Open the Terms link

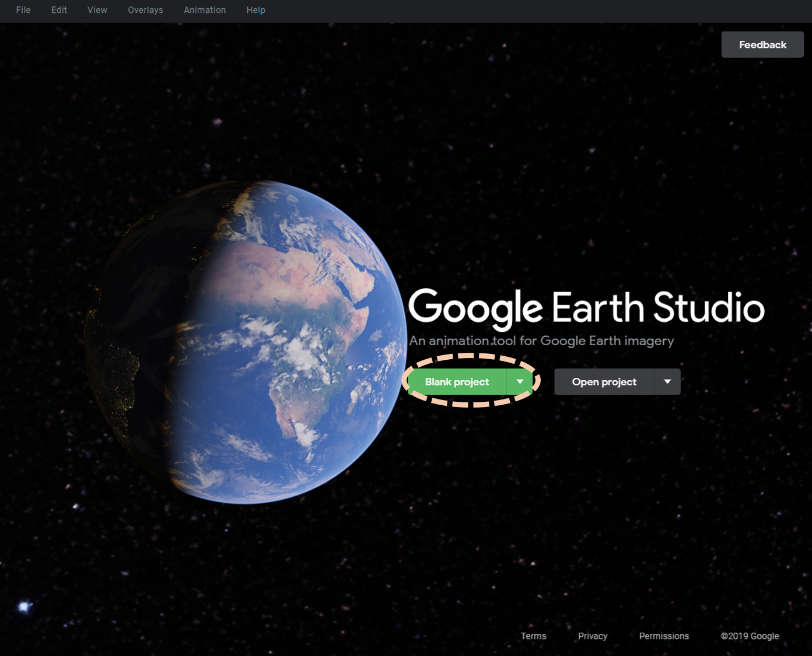[x=533, y=636]
